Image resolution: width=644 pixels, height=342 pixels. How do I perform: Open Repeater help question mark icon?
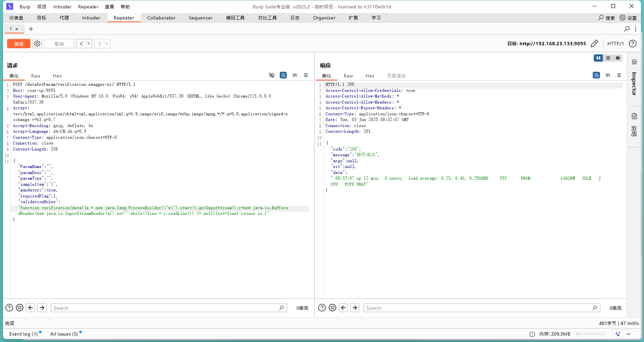[x=633, y=44]
